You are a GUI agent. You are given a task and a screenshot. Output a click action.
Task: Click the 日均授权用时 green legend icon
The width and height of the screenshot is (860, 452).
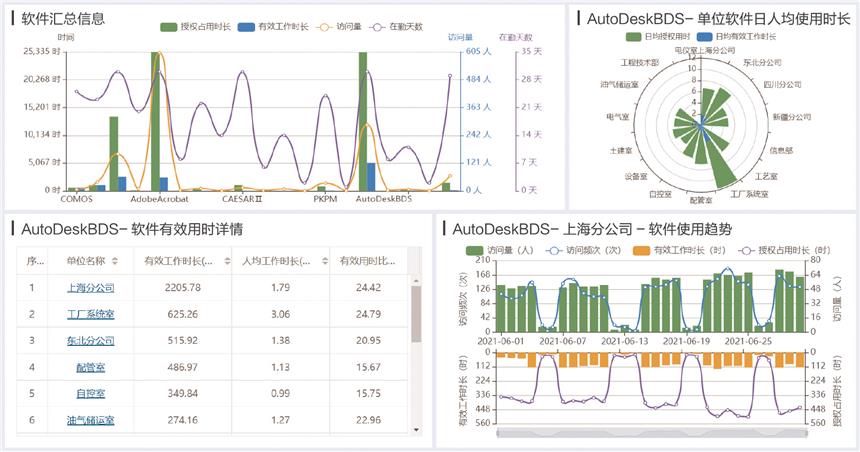(x=634, y=35)
